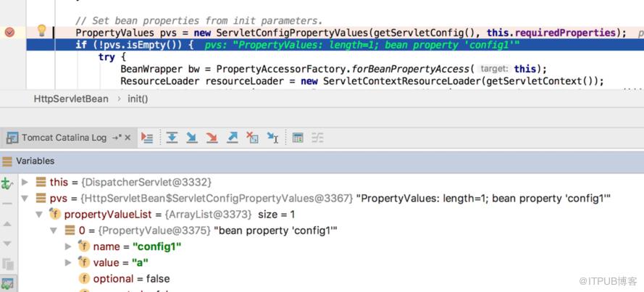Open the lightbulb intention actions
This screenshot has height=292, width=644.
(x=41, y=30)
